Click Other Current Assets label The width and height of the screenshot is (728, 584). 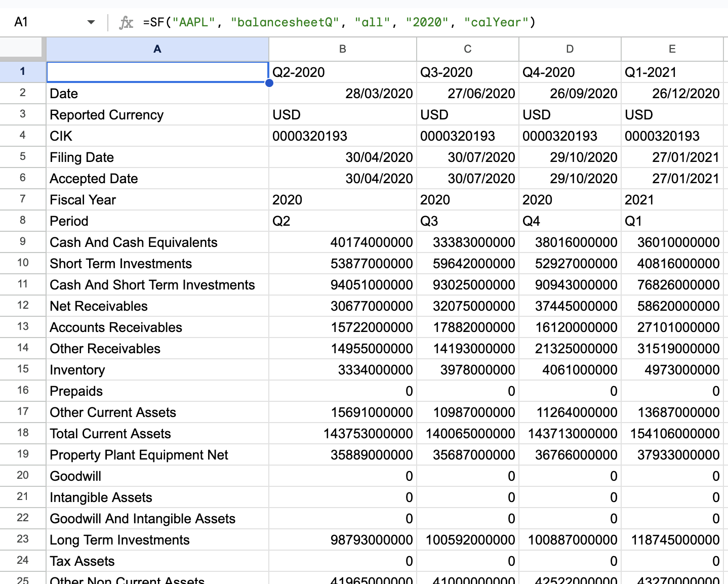(157, 412)
